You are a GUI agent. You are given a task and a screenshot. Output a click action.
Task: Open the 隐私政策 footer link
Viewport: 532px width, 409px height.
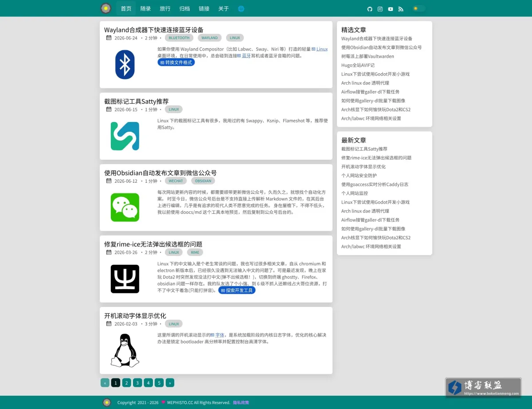[241, 403]
